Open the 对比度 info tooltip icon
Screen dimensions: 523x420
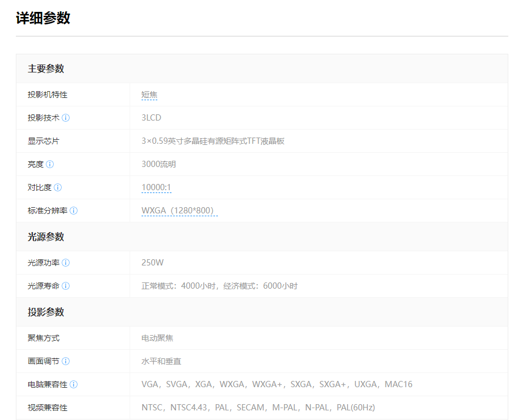(x=58, y=187)
